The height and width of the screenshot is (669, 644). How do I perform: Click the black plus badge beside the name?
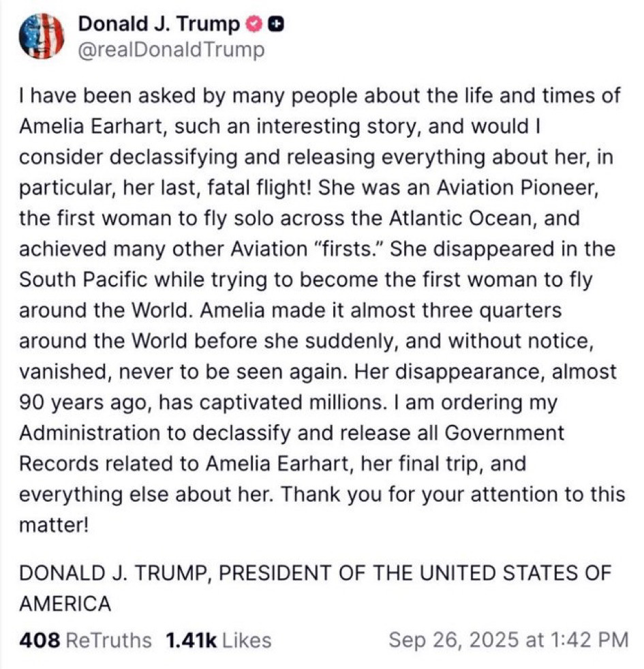(x=277, y=25)
